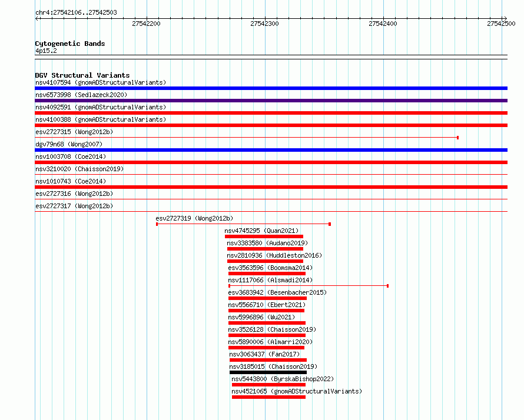
Task: Click the black bar of nsv3185015
Action: pyautogui.click(x=268, y=372)
